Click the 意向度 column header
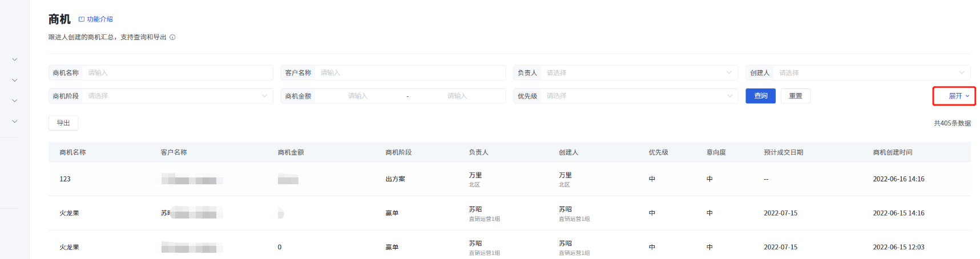This screenshot has height=259, width=980. tap(716, 152)
